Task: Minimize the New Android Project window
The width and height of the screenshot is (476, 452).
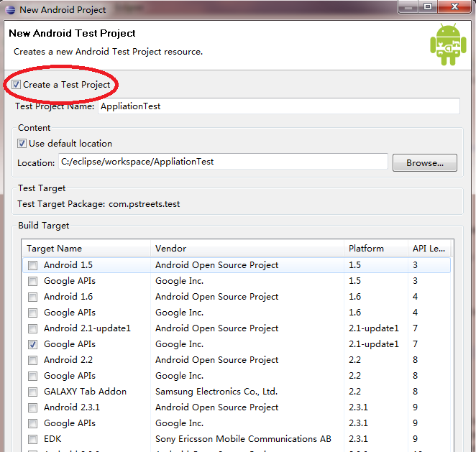Action: tap(408, 6)
